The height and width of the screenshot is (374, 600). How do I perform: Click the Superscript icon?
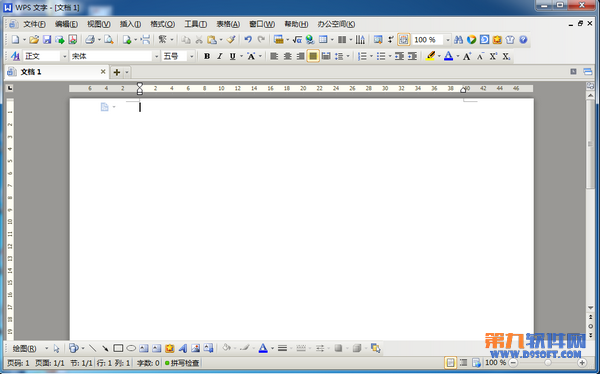pyautogui.click(x=493, y=56)
